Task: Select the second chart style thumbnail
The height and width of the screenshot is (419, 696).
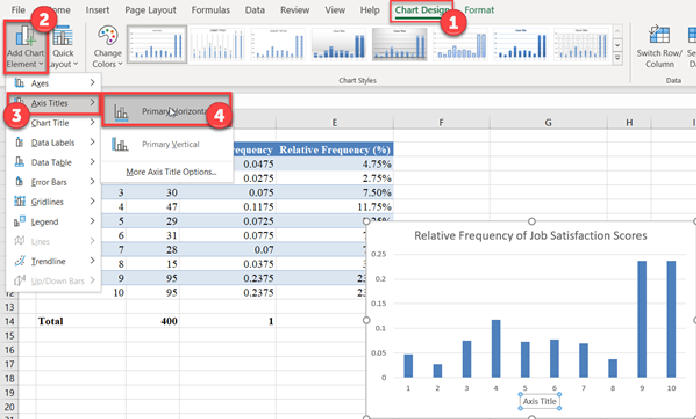Action: [218, 43]
